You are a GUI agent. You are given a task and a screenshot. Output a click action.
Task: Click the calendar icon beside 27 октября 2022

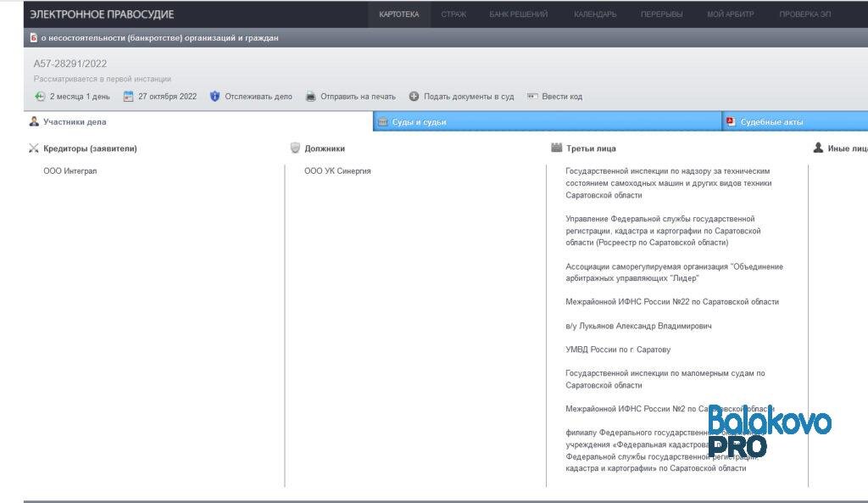click(129, 97)
